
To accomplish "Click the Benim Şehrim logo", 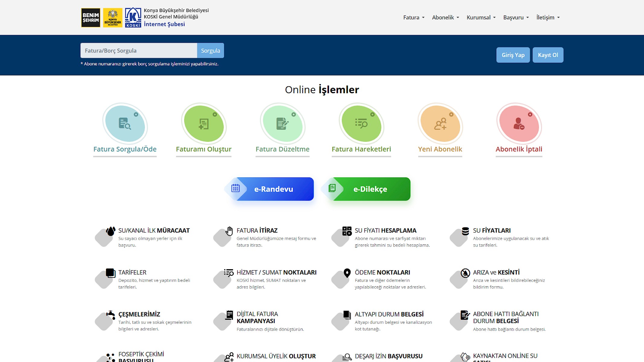I will click(91, 17).
